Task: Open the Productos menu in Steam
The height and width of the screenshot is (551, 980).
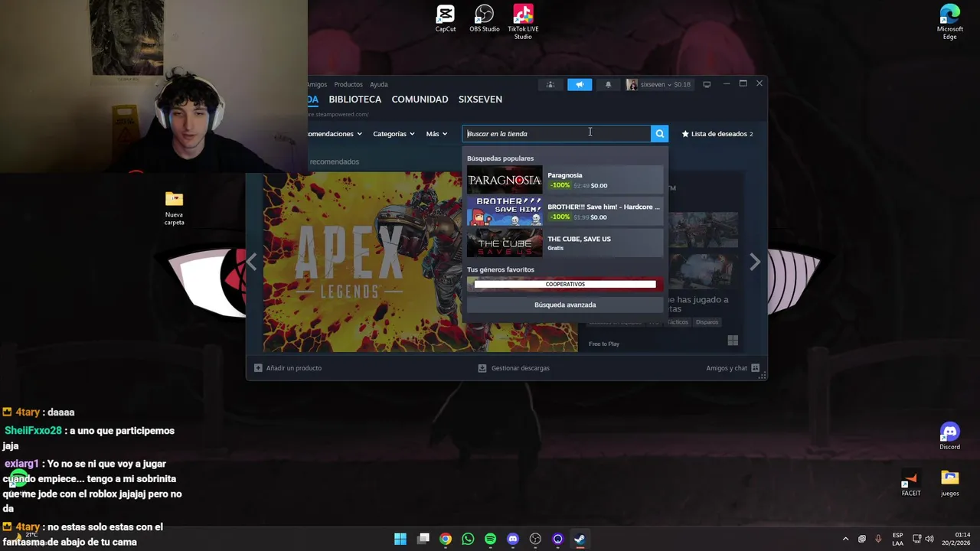Action: click(x=348, y=84)
